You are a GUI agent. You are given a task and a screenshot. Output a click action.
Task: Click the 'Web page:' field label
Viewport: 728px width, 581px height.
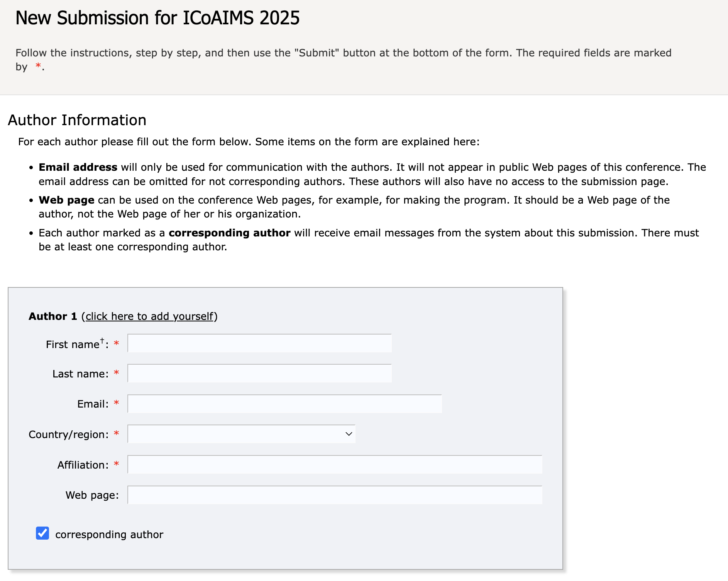coord(92,495)
